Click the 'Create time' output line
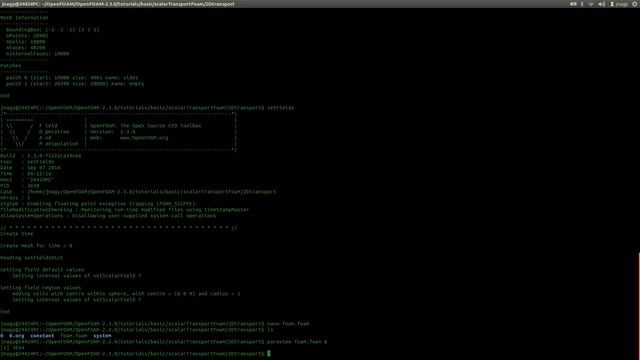 click(x=17, y=234)
